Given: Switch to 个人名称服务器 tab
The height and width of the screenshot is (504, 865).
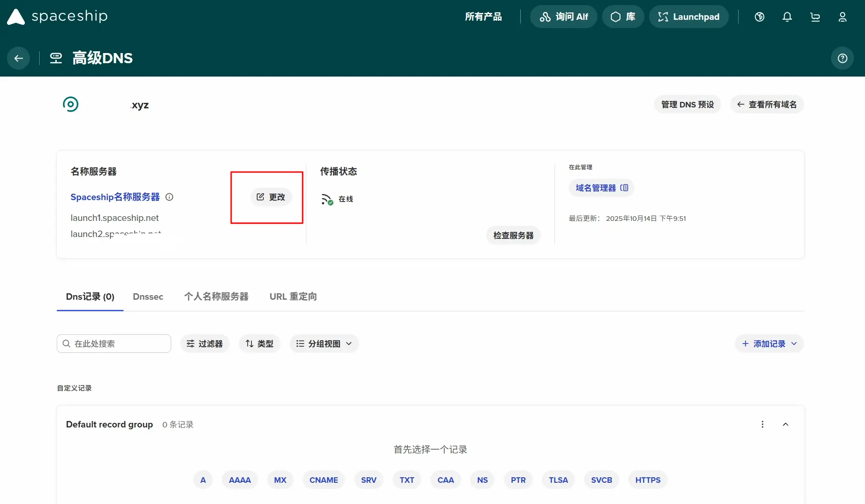Looking at the screenshot, I should tap(216, 296).
